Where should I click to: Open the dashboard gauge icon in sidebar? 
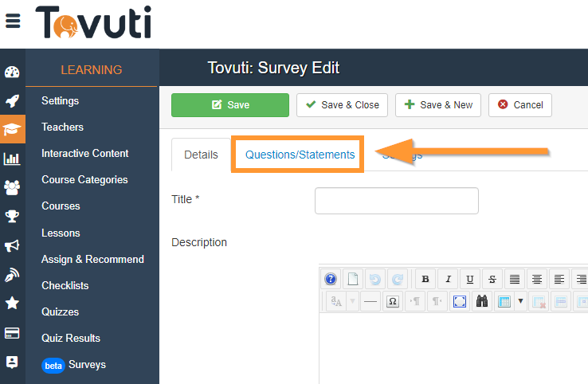(12, 72)
